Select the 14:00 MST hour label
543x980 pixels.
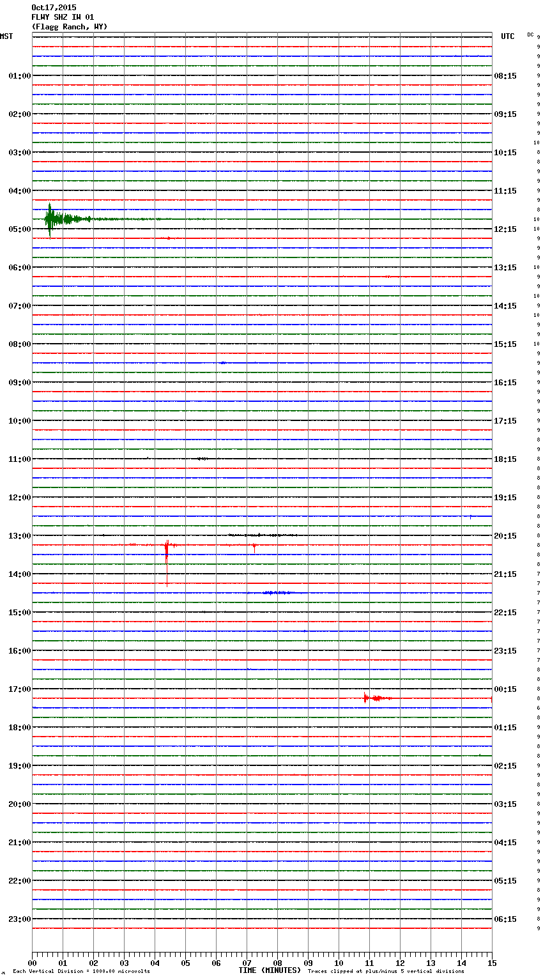point(20,574)
